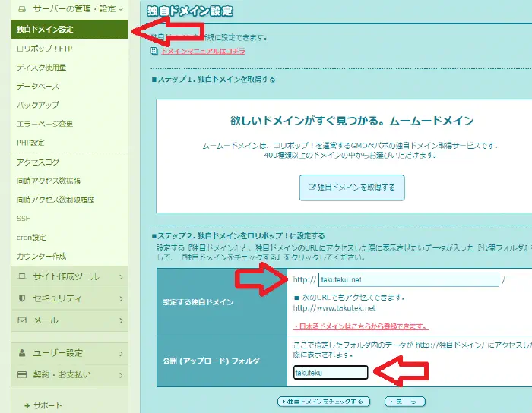The height and width of the screenshot is (413, 532).
Task: Focus the 公開フォルダ field containing takuteku
Action: (x=331, y=373)
